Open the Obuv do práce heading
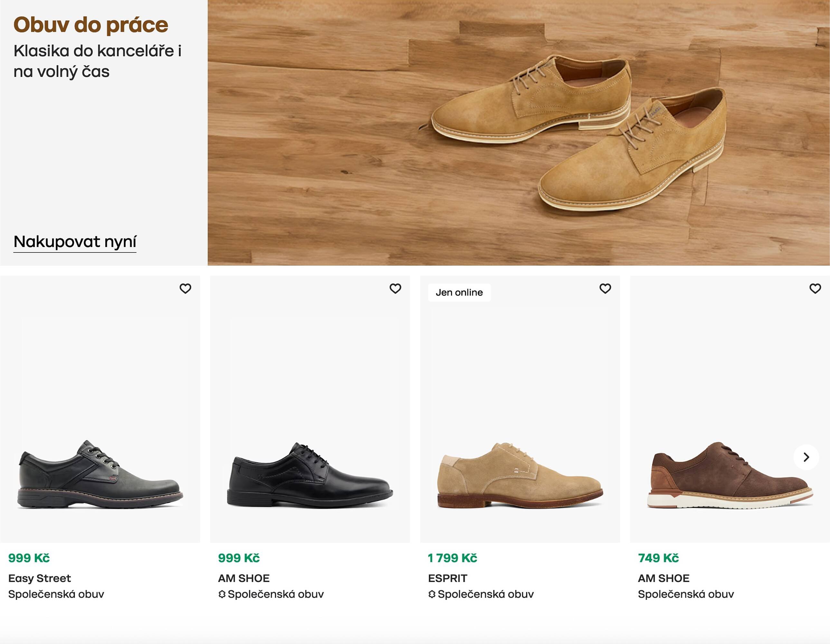The height and width of the screenshot is (644, 830). pyautogui.click(x=91, y=25)
